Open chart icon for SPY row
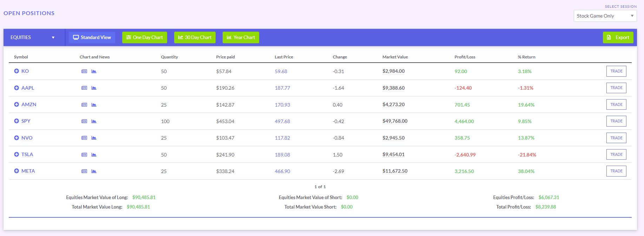This screenshot has width=644, height=236. 94,121
